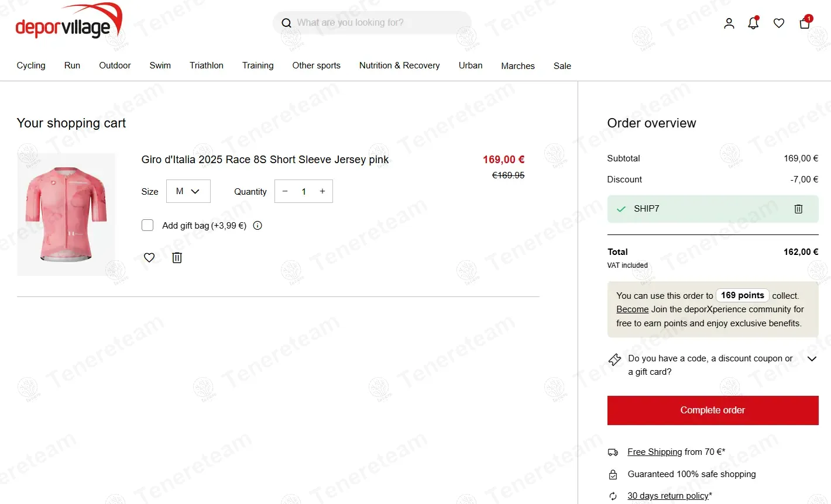
Task: Click the safe shopping lock icon
Action: click(613, 474)
